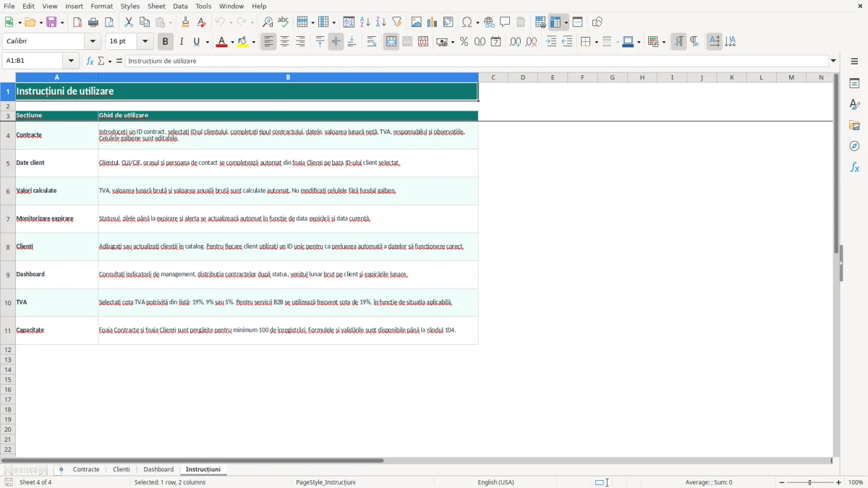Adjust the zoom slider in status bar
This screenshot has height=488, width=868.
[x=809, y=482]
